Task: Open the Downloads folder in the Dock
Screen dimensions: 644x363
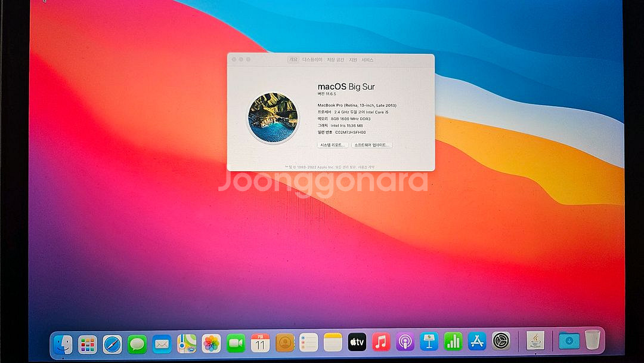Action: 569,340
